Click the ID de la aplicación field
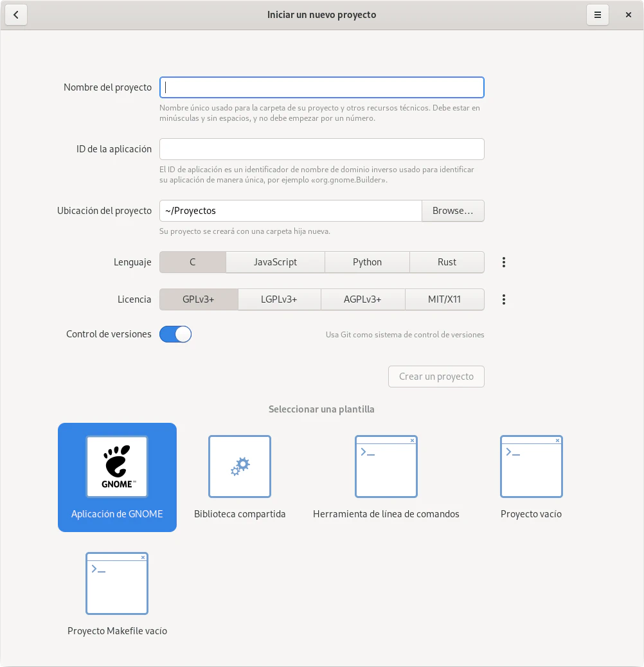Viewport: 644px width, 667px height. 321,149
